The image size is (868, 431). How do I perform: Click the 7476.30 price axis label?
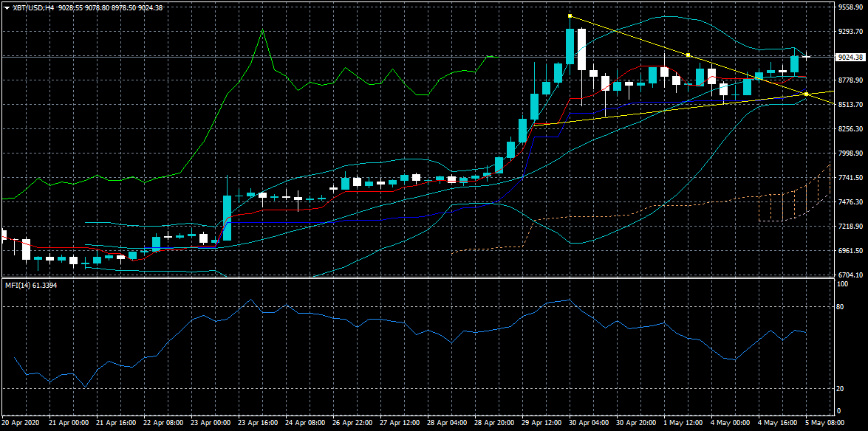point(852,202)
